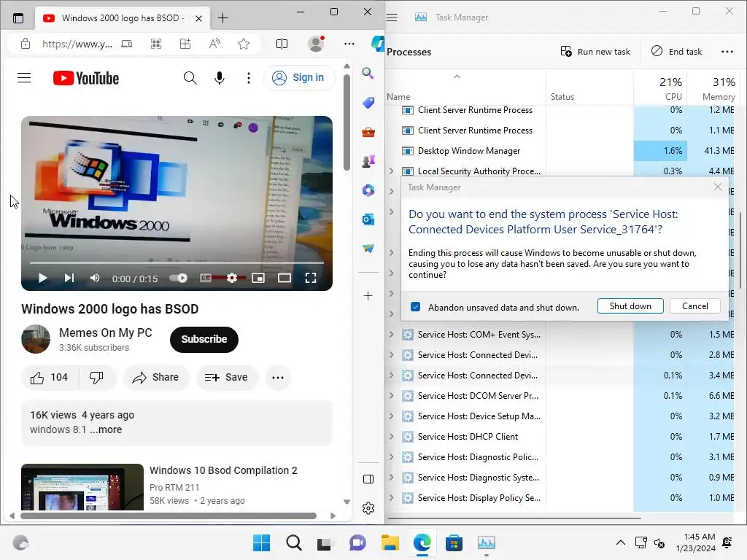Open YouTube hamburger guide menu
Image resolution: width=747 pixels, height=560 pixels.
[x=24, y=77]
